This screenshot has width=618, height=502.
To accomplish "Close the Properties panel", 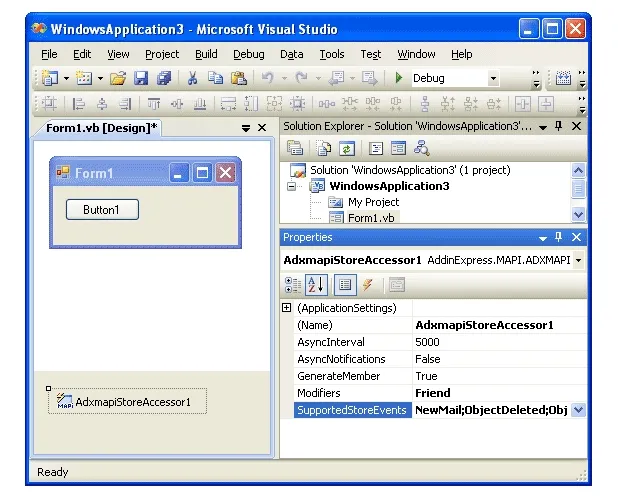I will (576, 237).
